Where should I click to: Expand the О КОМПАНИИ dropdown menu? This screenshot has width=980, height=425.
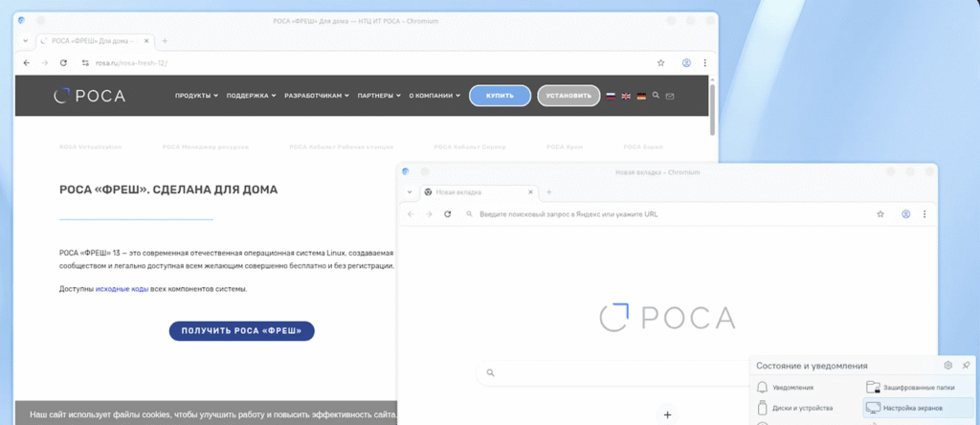(x=434, y=96)
